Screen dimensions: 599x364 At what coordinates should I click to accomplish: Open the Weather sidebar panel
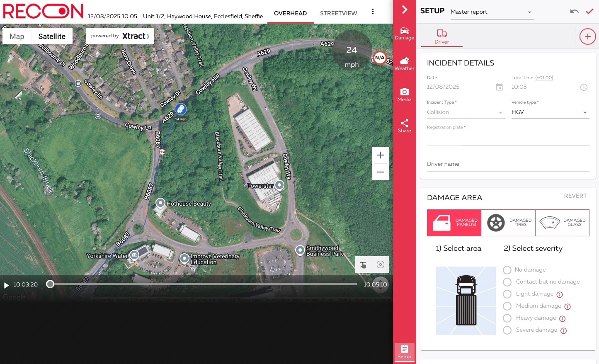point(404,64)
